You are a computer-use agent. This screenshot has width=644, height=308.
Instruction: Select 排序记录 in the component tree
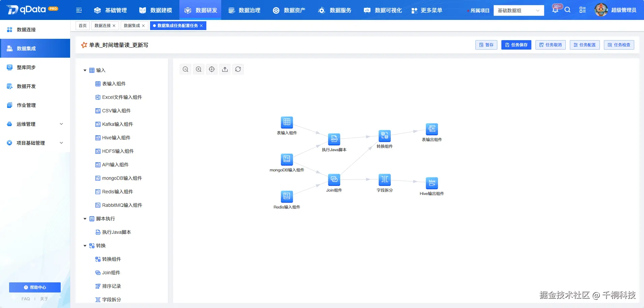click(x=108, y=286)
